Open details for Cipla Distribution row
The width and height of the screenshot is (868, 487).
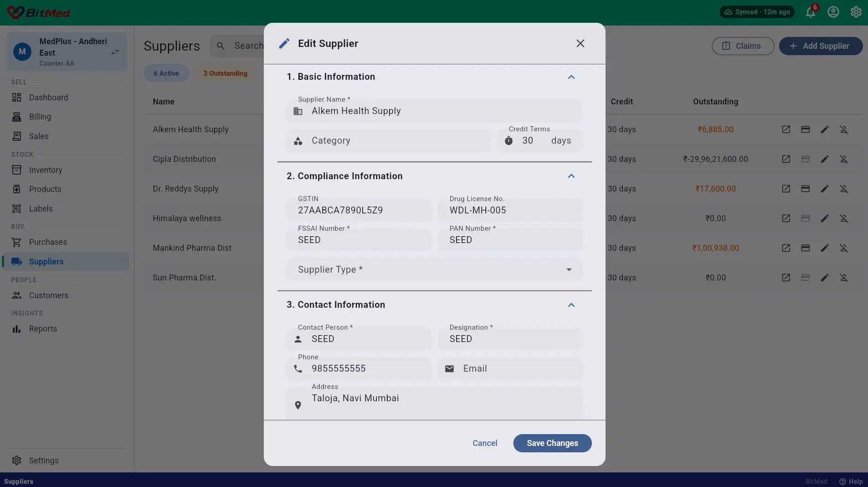[x=786, y=159]
